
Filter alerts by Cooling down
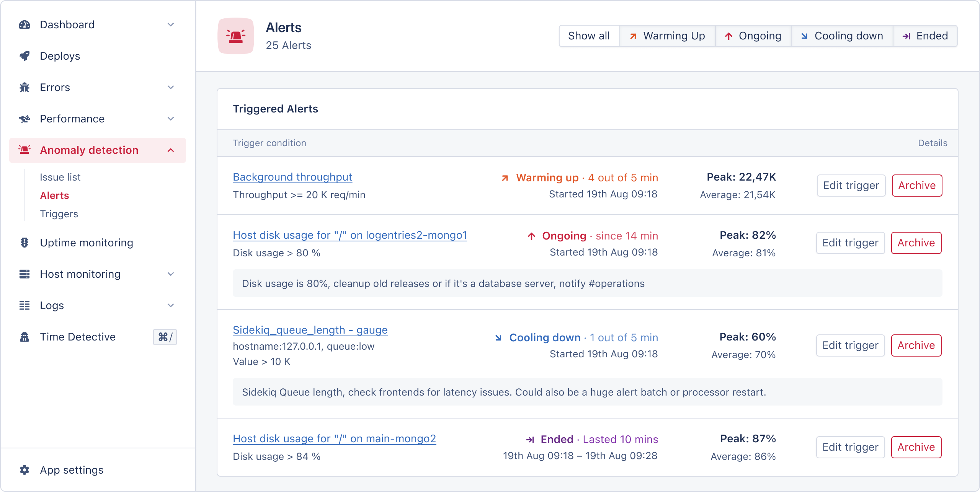click(x=842, y=36)
